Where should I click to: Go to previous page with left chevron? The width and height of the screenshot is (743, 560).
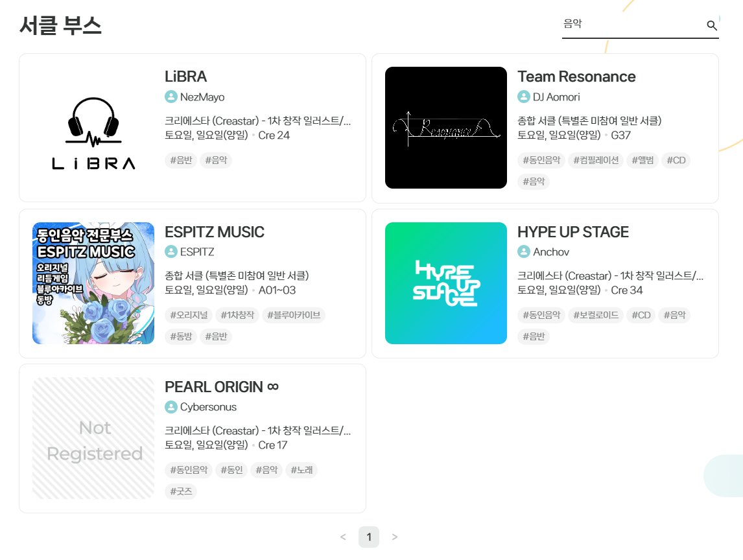tap(343, 537)
